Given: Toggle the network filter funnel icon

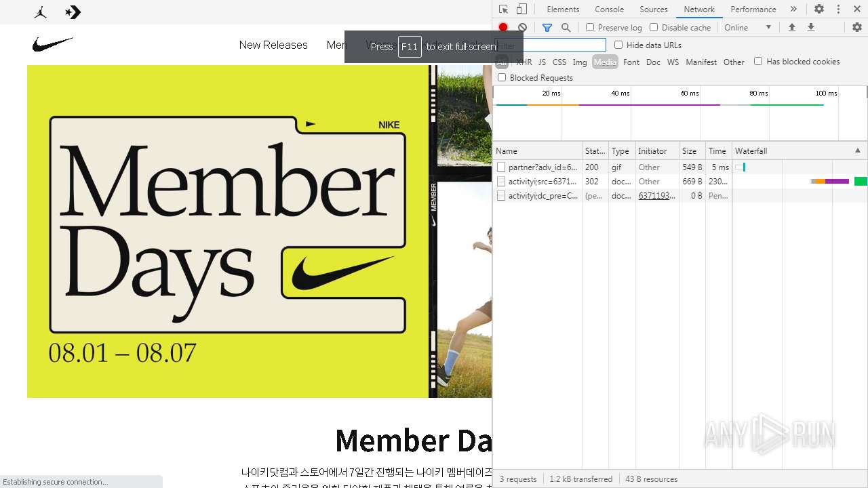Looking at the screenshot, I should coord(547,27).
